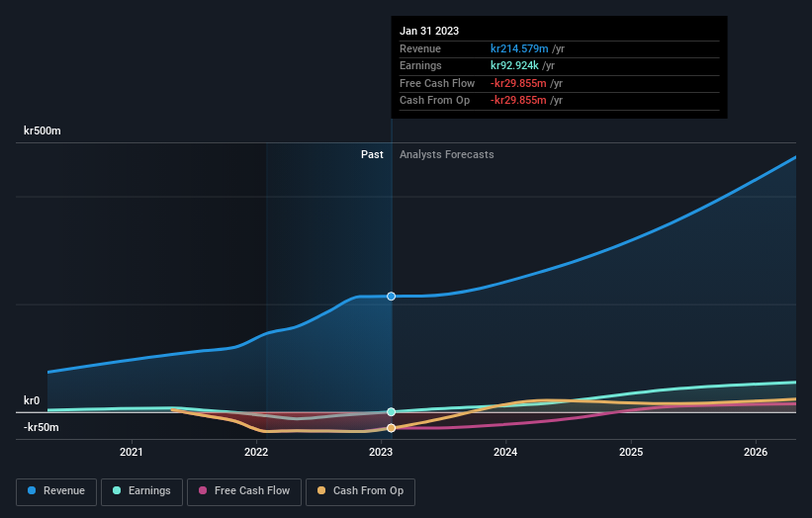The image size is (812, 518).
Task: Toggle the Earnings legend series
Action: (x=141, y=491)
